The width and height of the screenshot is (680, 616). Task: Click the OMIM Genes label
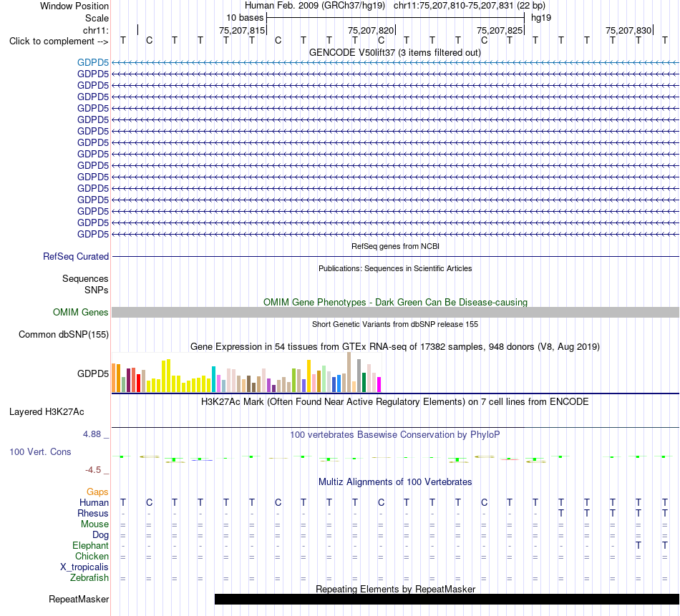point(80,312)
